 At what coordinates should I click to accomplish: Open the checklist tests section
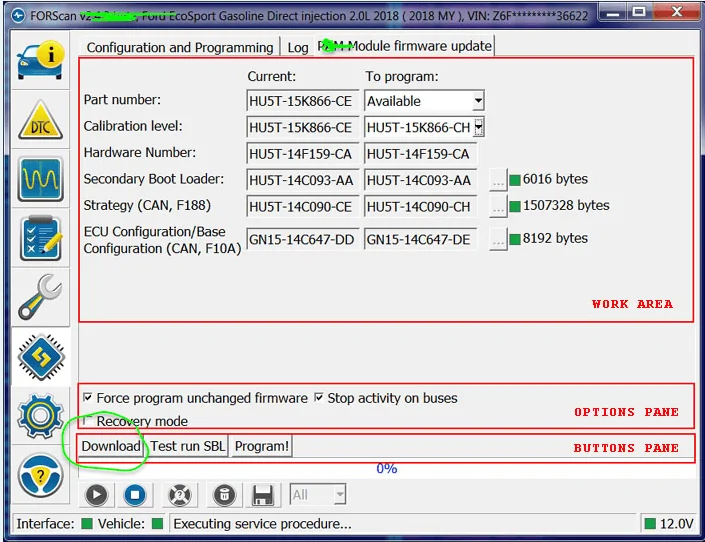(x=40, y=238)
